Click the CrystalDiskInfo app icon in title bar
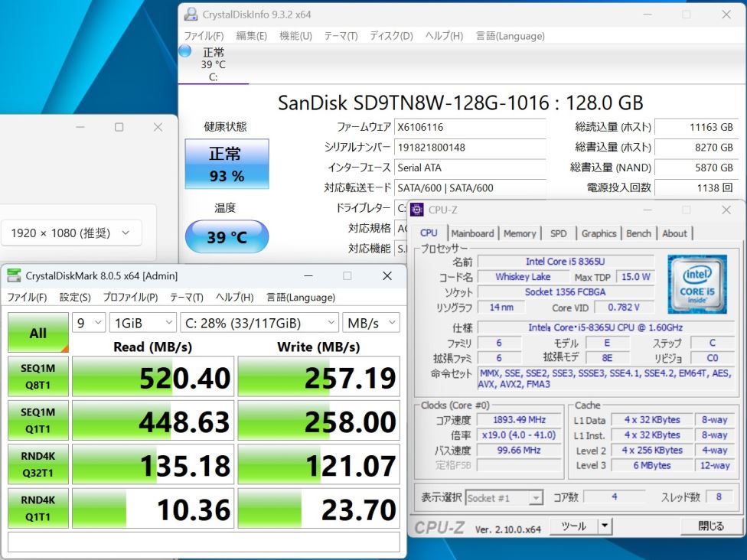This screenshot has width=747, height=560. [x=191, y=15]
